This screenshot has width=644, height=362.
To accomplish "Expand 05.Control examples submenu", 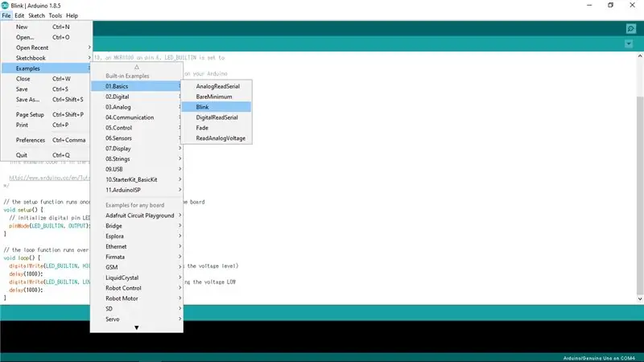I will pos(136,128).
